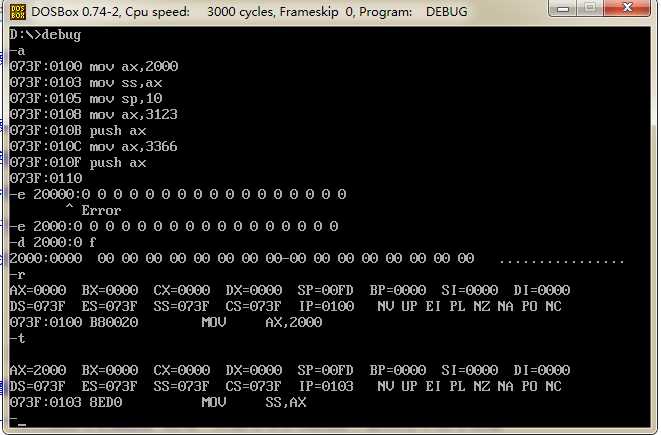Click the '-e 20000:0' command line
The width and height of the screenshot is (661, 435).
[x=178, y=194]
